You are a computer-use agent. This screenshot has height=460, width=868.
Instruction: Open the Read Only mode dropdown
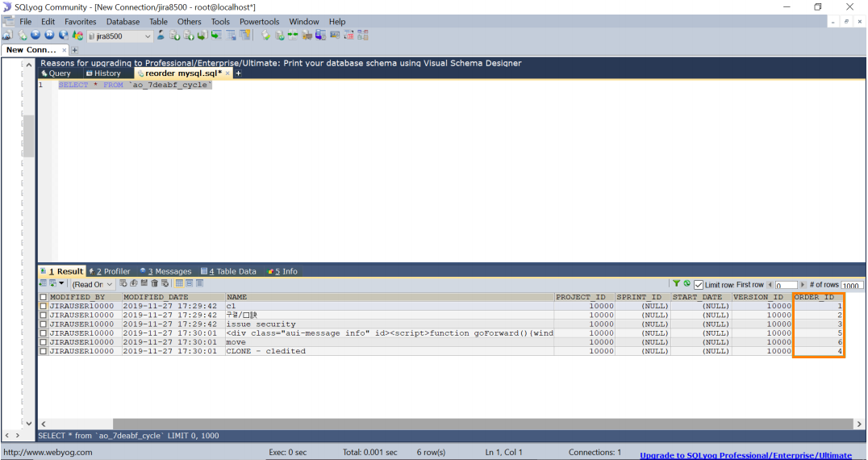[x=93, y=284]
